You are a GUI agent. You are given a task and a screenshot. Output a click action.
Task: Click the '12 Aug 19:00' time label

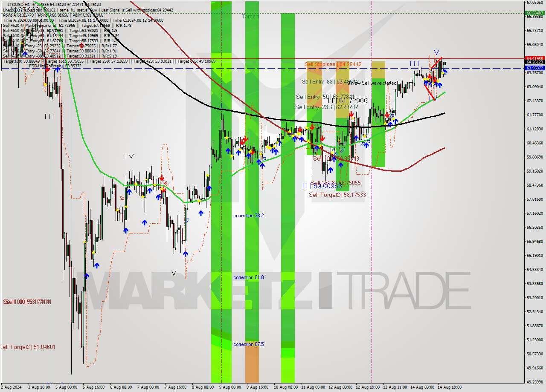click(x=369, y=387)
